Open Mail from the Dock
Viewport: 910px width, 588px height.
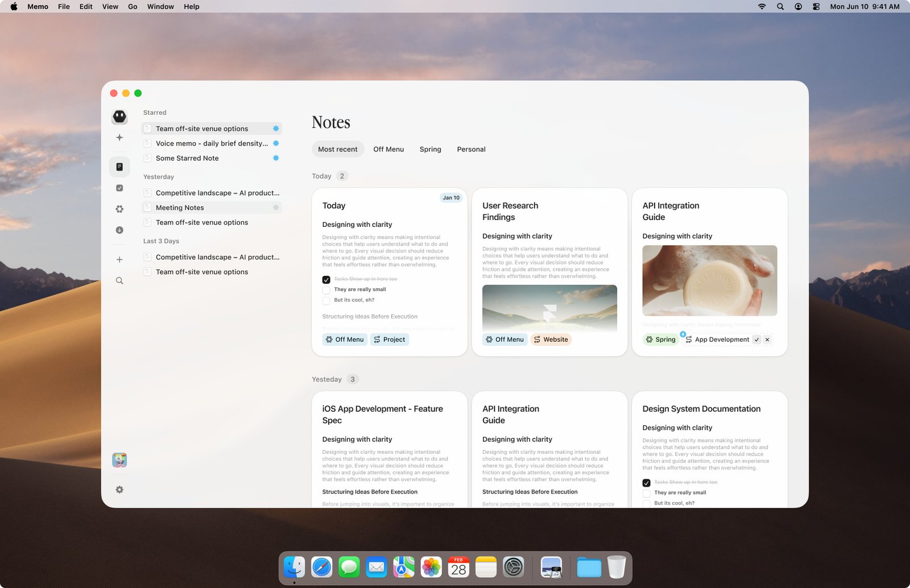tap(377, 567)
